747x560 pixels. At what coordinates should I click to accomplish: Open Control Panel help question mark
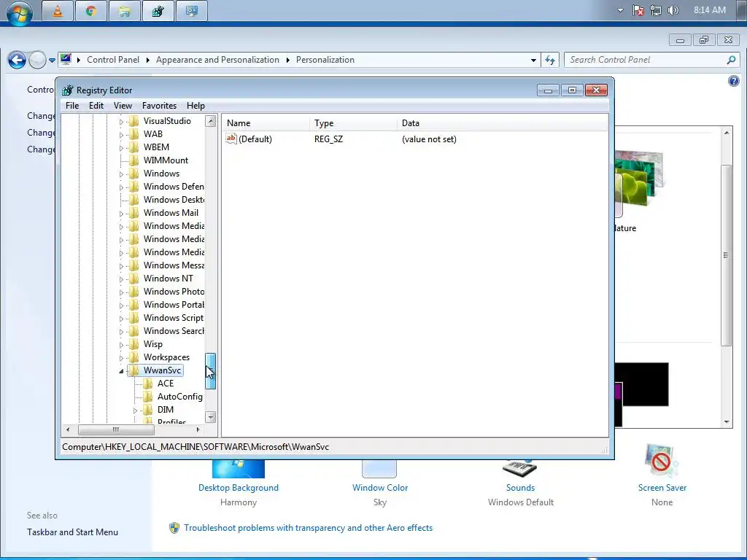point(734,81)
